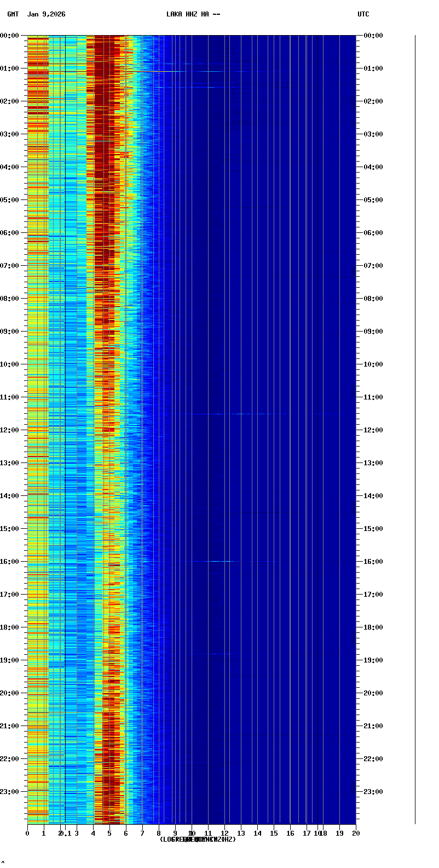Click the frequency axis title below the plot

pos(198,840)
